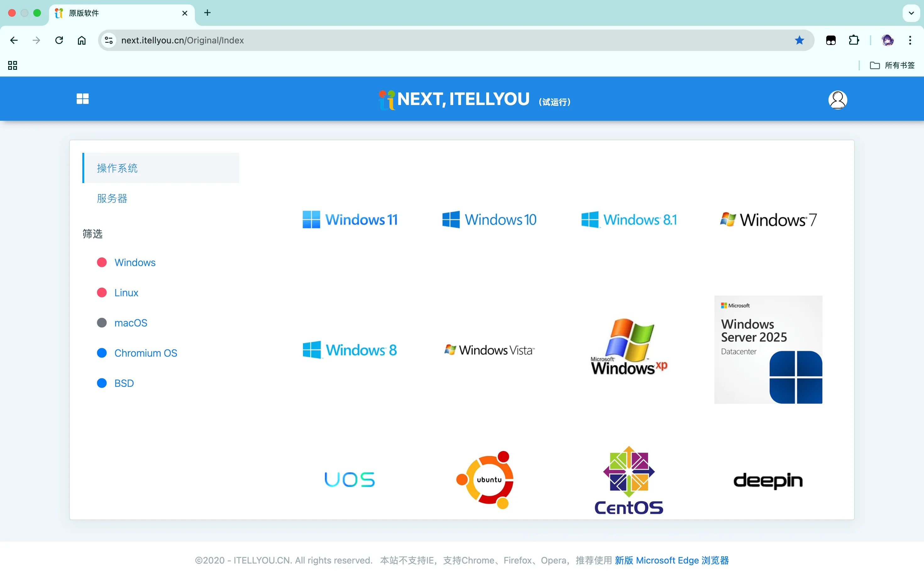The image size is (924, 578).
Task: Open Chrome three-dot menu
Action: (x=910, y=40)
